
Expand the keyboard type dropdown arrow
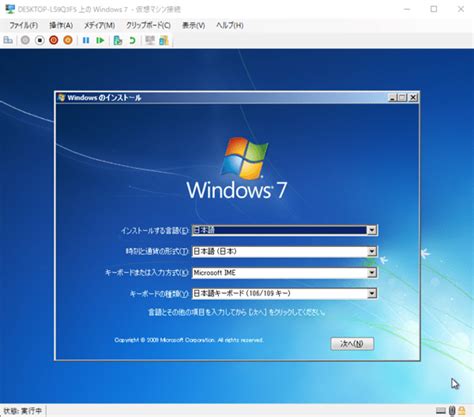point(372,293)
